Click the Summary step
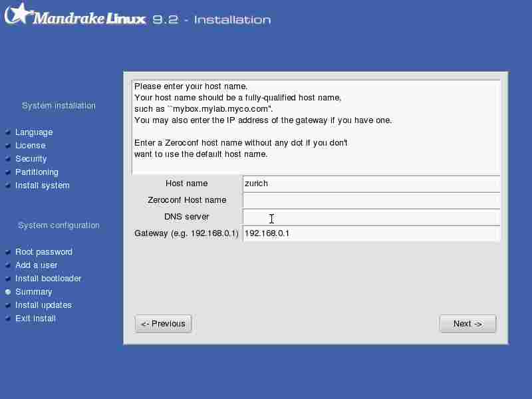 pyautogui.click(x=34, y=292)
